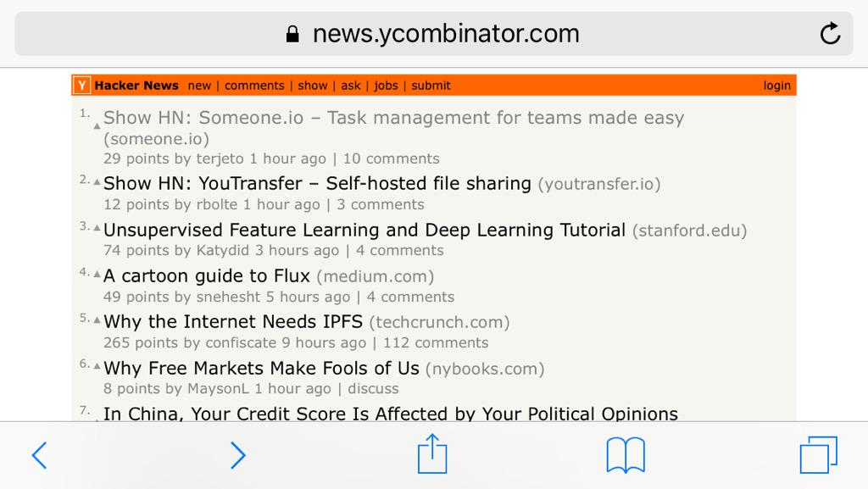Screen dimensions: 868x489
Task: View user confiscate's profile
Action: [x=241, y=343]
